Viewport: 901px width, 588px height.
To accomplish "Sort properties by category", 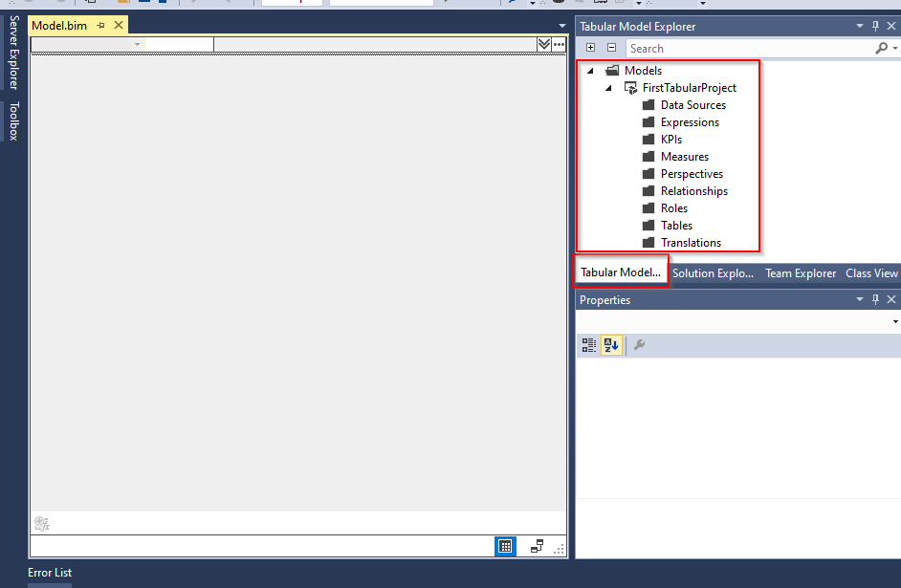I will [589, 345].
